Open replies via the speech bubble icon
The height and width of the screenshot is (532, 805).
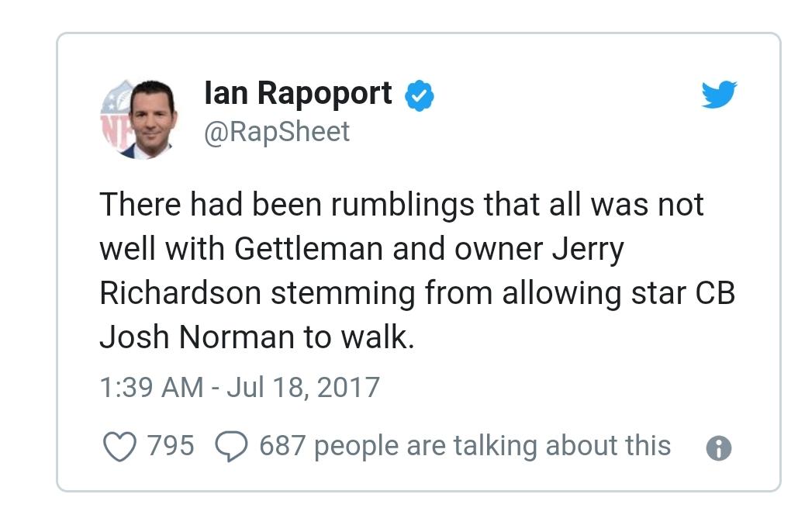(x=232, y=446)
